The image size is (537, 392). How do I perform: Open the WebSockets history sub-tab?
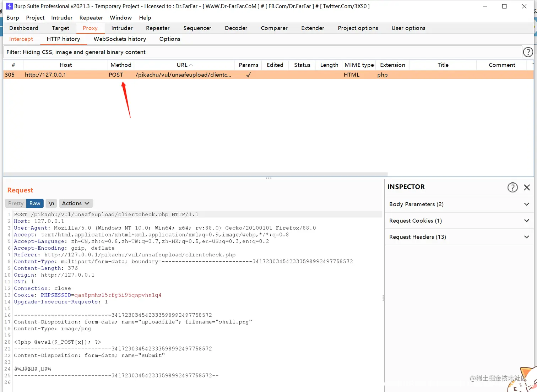coord(120,39)
